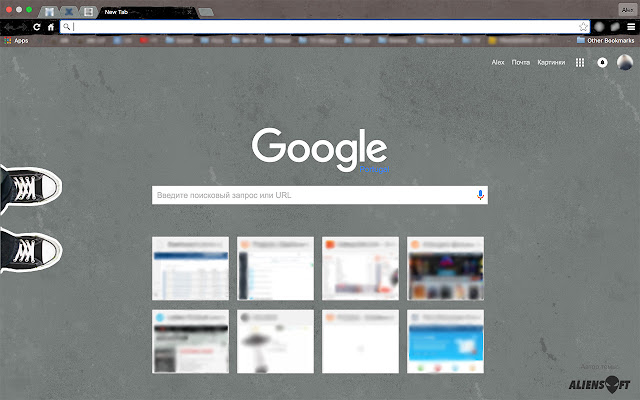
Task: Select the New Tab tab
Action: tap(148, 12)
